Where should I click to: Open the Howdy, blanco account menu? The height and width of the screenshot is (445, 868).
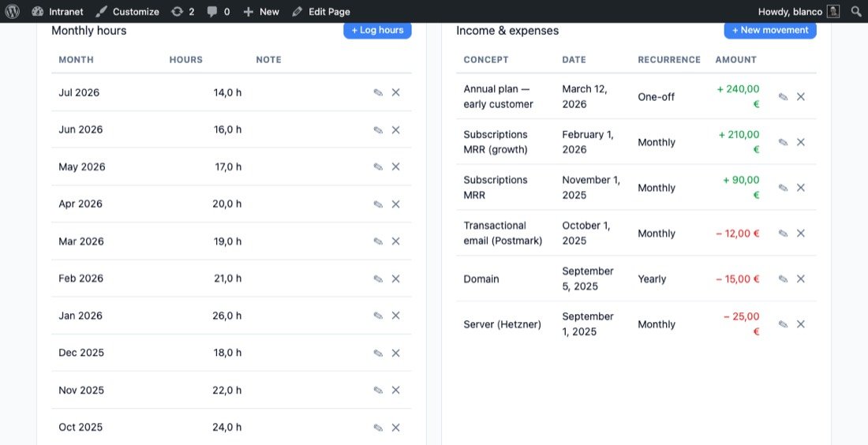(x=799, y=11)
